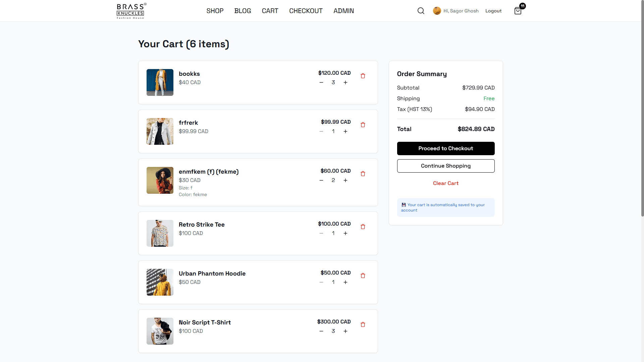Open the search magnifier icon
This screenshot has height=362, width=644.
(x=421, y=11)
